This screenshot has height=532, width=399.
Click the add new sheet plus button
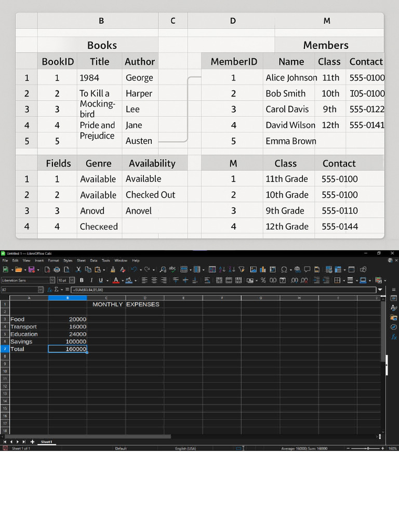32,442
